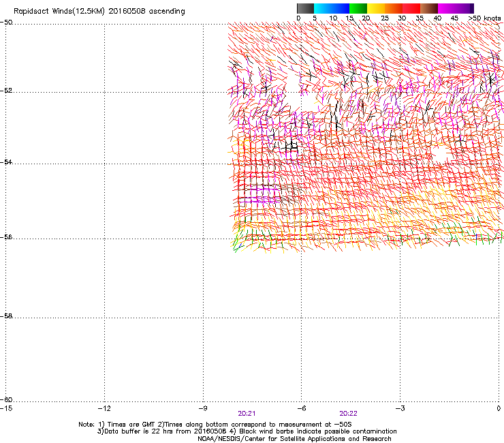Click the 45 legend scale label
Screen dimensions: 504x443
coord(454,18)
